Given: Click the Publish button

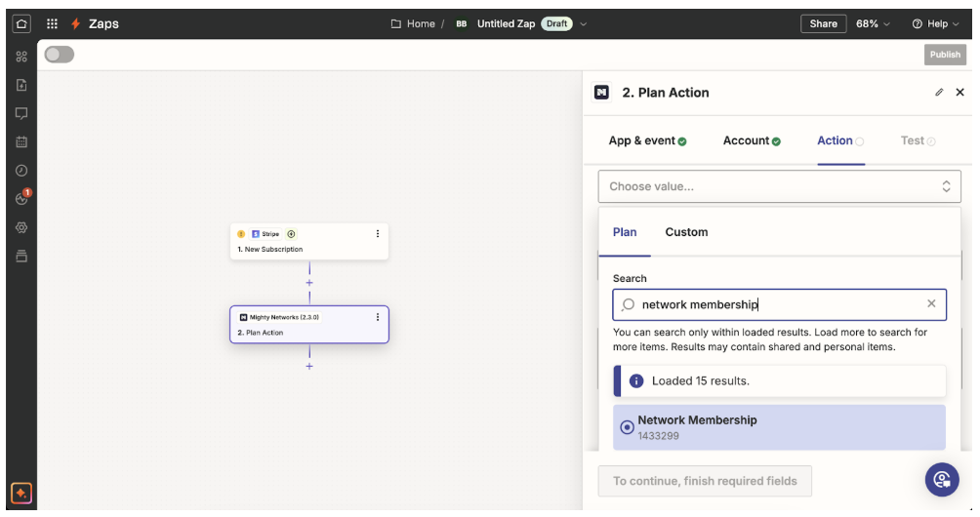Looking at the screenshot, I should [945, 55].
